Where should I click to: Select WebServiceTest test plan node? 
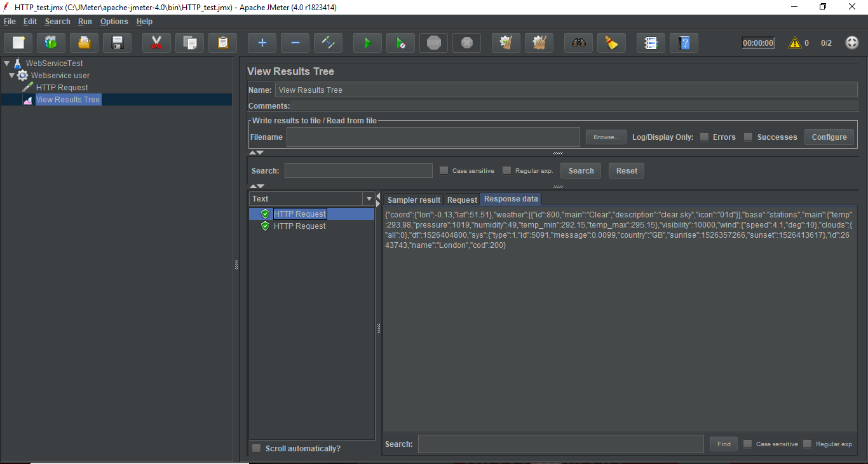point(54,64)
